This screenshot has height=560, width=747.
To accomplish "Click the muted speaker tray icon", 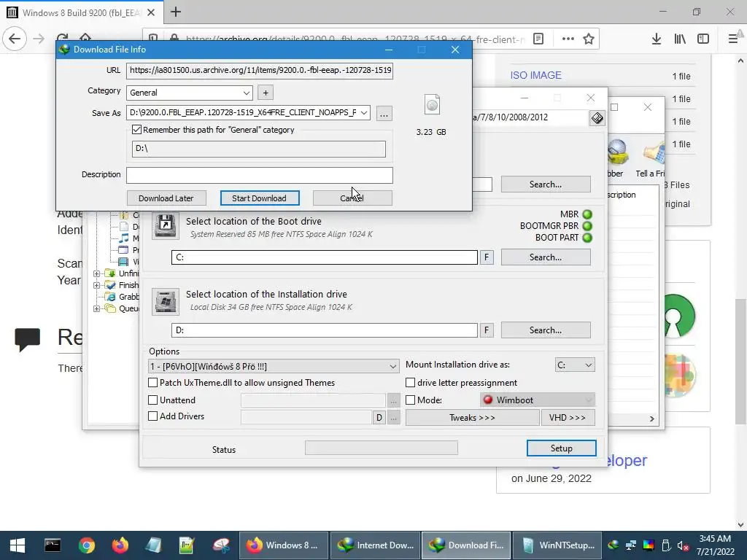I will tap(683, 545).
